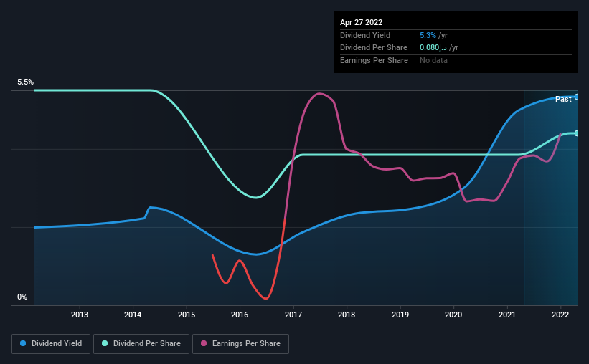
Task: Click the blue Dividend Yield legend dot
Action: [23, 343]
